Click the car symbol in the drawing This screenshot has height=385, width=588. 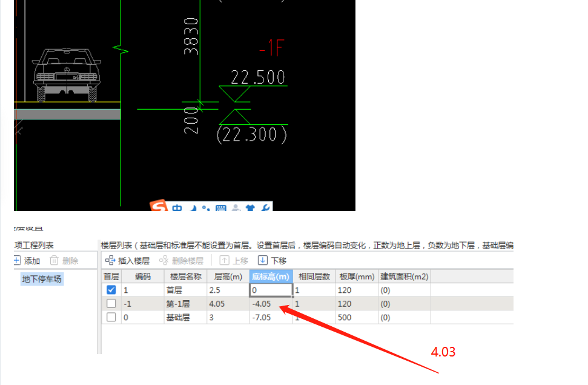point(67,75)
